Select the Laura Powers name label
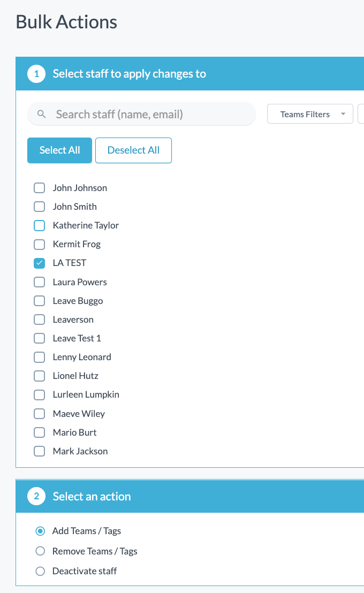The image size is (364, 593). 80,282
